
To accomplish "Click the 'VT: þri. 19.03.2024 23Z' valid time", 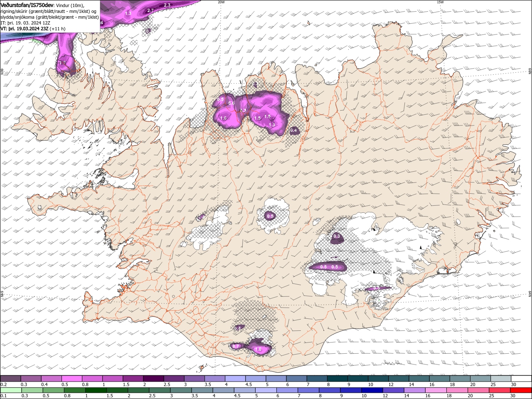I will pos(25,29).
